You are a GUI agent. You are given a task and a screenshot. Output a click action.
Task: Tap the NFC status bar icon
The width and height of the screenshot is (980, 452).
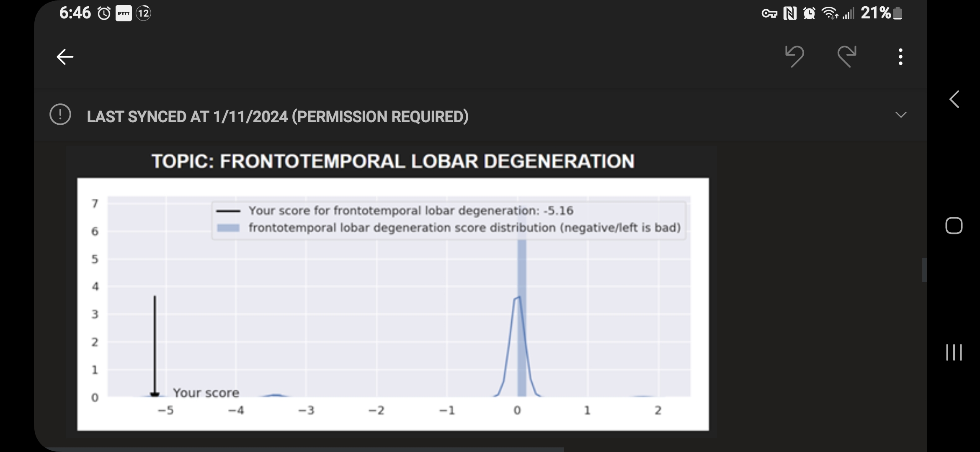pos(789,14)
